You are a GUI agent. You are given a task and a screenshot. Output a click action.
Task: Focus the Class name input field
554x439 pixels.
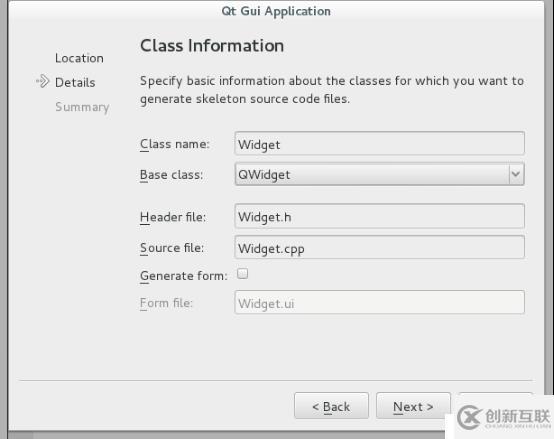click(x=379, y=144)
